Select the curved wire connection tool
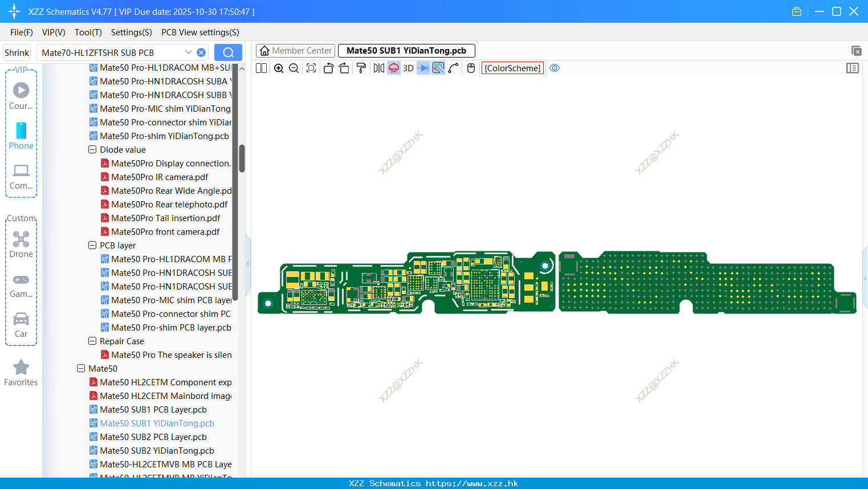This screenshot has height=489, width=868. click(x=454, y=68)
